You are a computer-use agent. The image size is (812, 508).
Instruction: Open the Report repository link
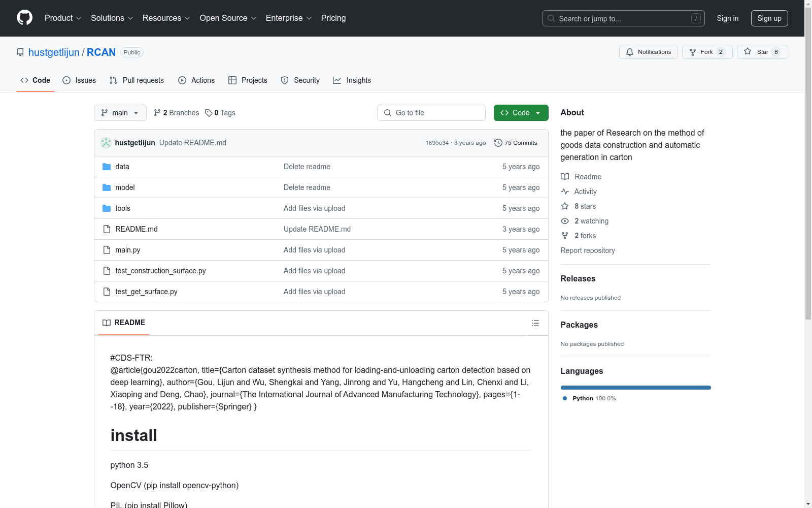pyautogui.click(x=588, y=250)
